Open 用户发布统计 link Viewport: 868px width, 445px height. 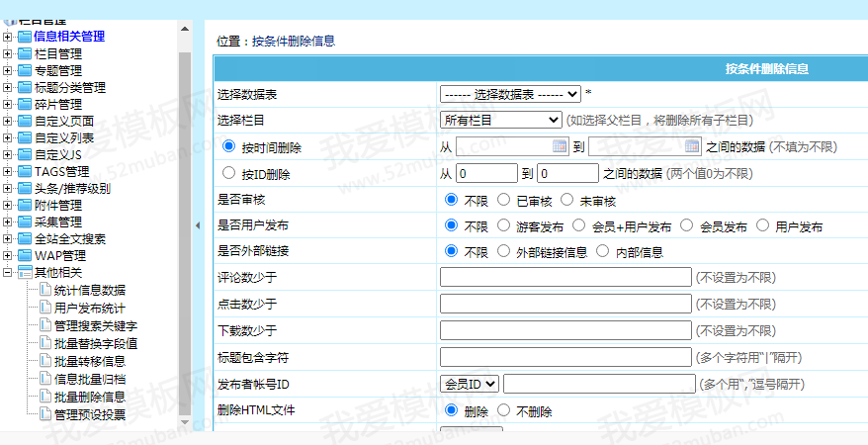click(x=90, y=308)
